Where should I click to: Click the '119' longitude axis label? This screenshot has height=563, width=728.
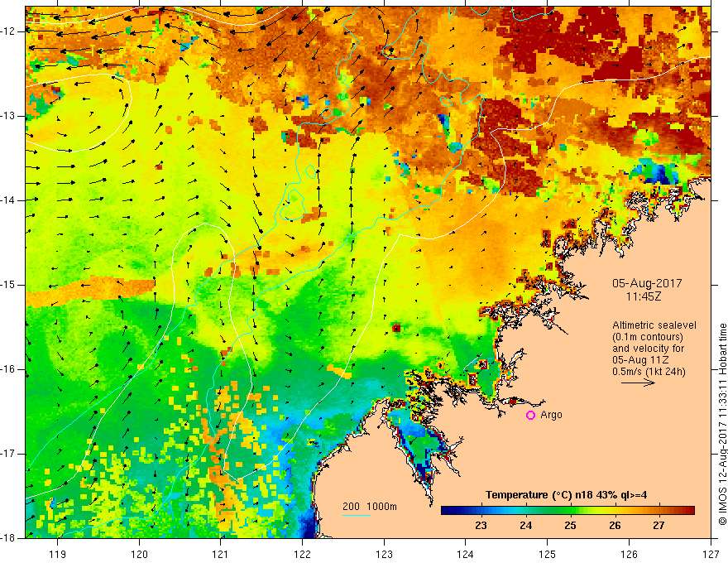(x=58, y=554)
